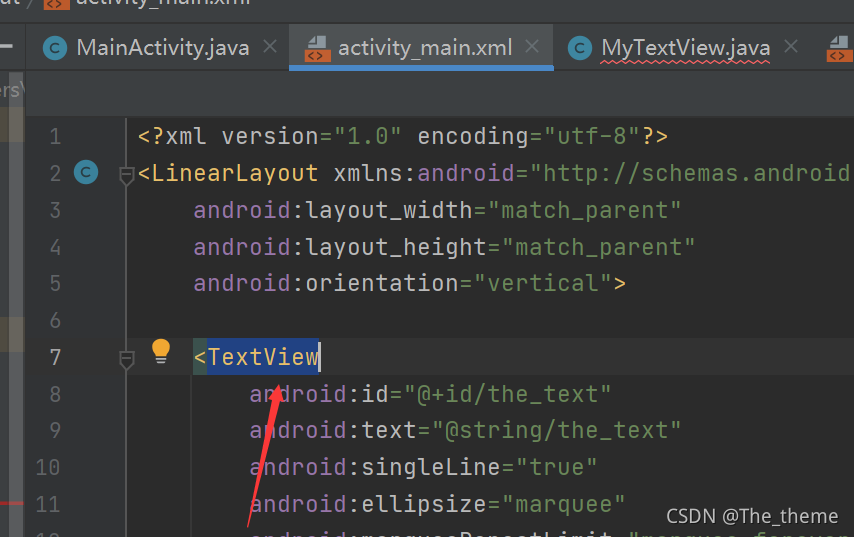Screen dimensions: 854x537
Task: Close the MainActivity.java tab
Action: (270, 47)
